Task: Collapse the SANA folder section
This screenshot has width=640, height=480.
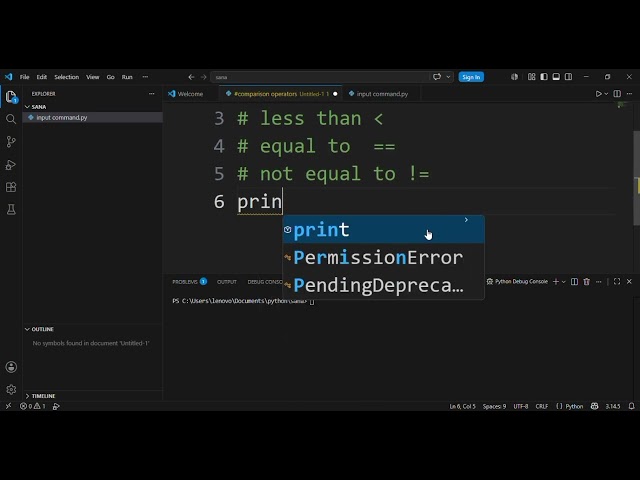Action: [x=27, y=107]
